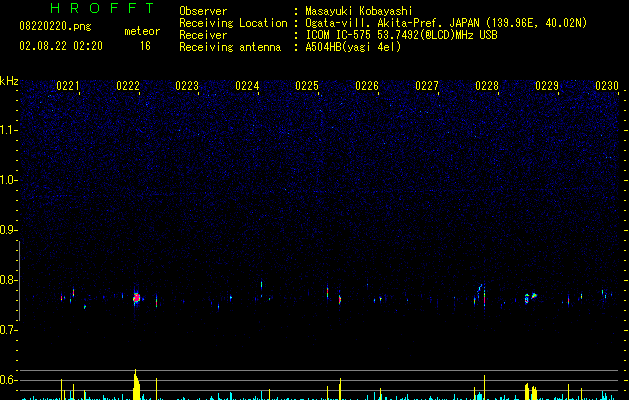
Task: Click the tallest yellow intensity peak at 0222
Action: pos(136,384)
